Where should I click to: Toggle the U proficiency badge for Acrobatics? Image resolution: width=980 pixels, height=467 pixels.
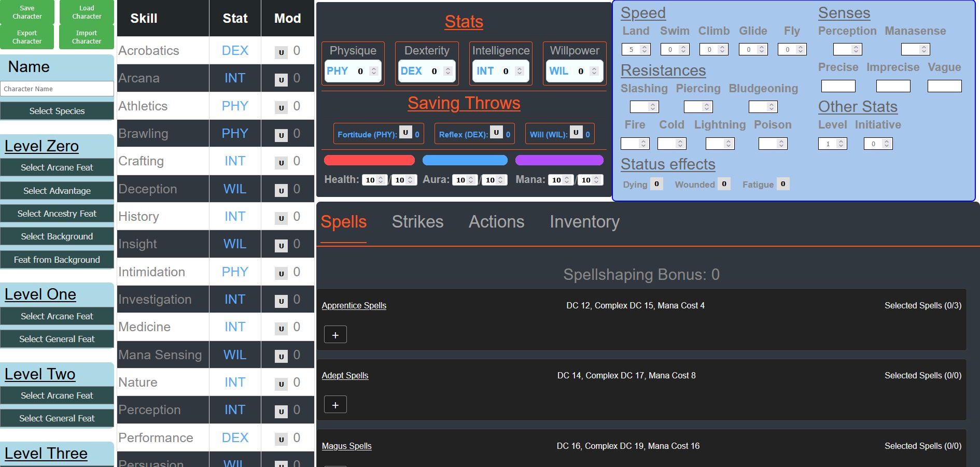[x=281, y=50]
